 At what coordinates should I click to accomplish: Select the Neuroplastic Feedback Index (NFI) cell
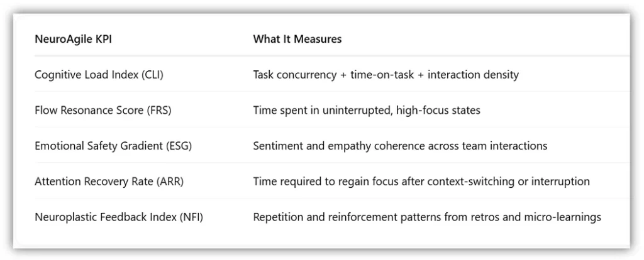(x=119, y=217)
